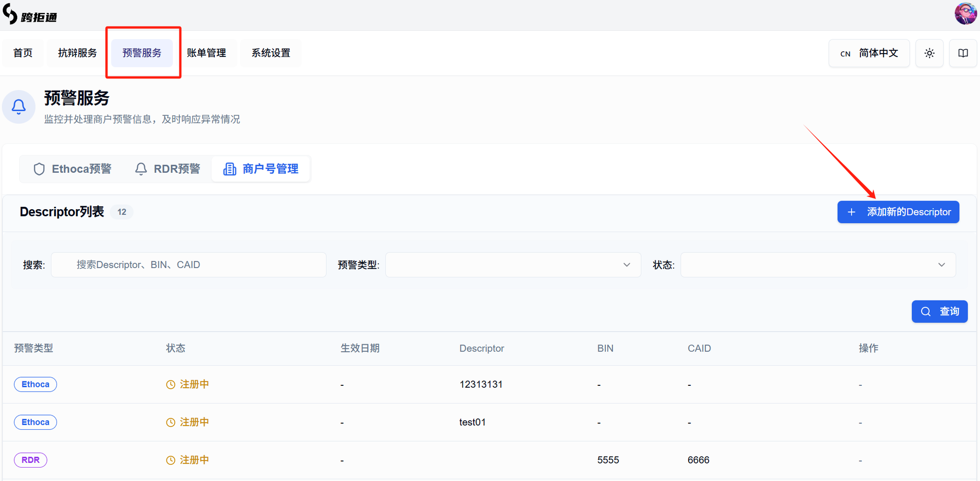This screenshot has height=481, width=980.
Task: Click the CAID column header
Action: (x=699, y=348)
